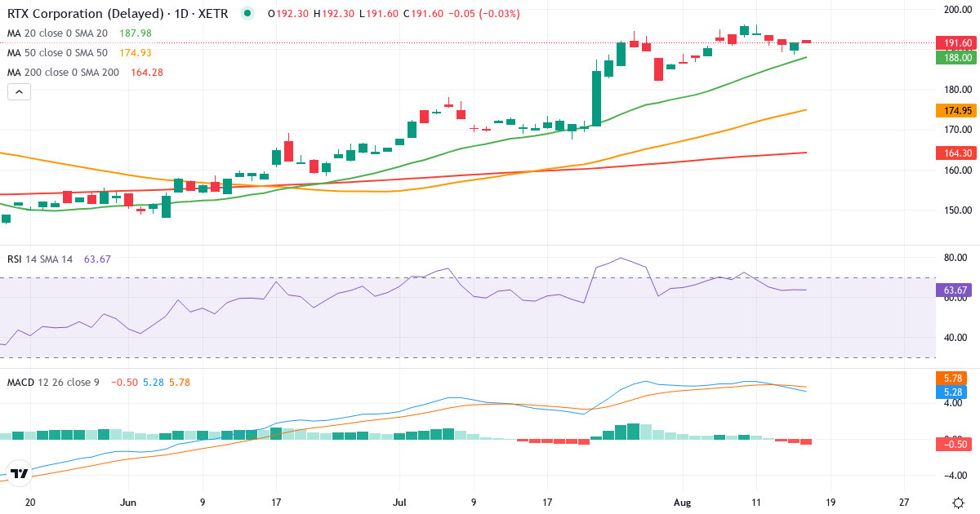980x514 pixels.
Task: Select the MA 50 indicator label
Action: pyautogui.click(x=57, y=52)
